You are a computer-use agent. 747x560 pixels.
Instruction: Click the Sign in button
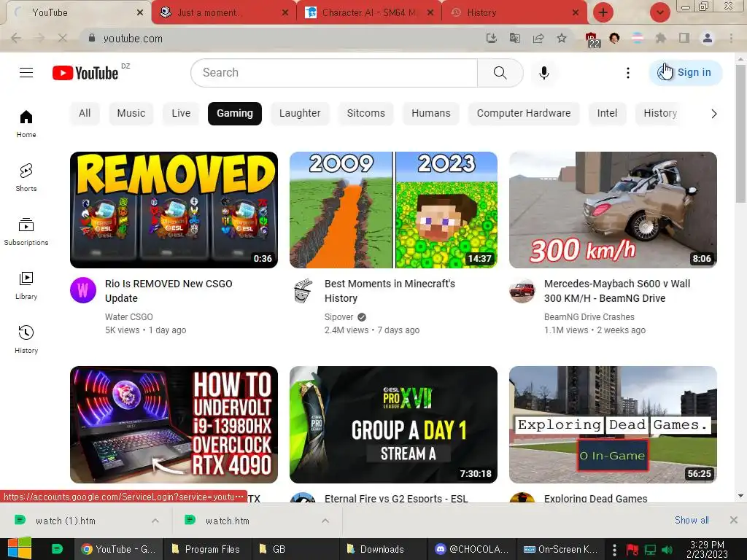click(686, 72)
